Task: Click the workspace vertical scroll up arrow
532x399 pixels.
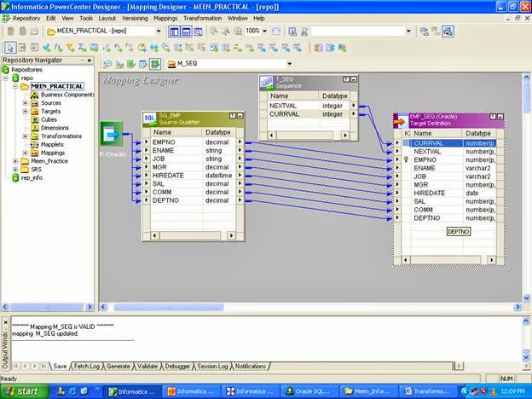Action: pos(526,78)
